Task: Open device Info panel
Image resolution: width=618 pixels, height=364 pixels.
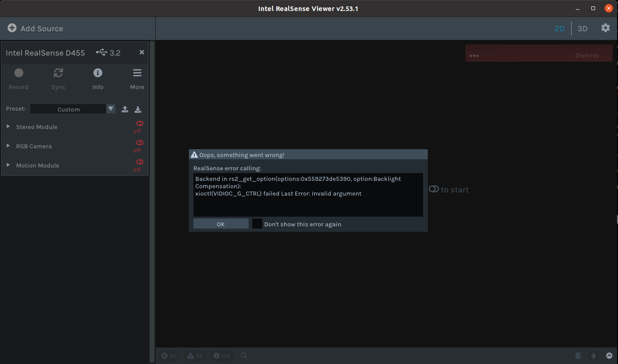Action: (x=97, y=73)
